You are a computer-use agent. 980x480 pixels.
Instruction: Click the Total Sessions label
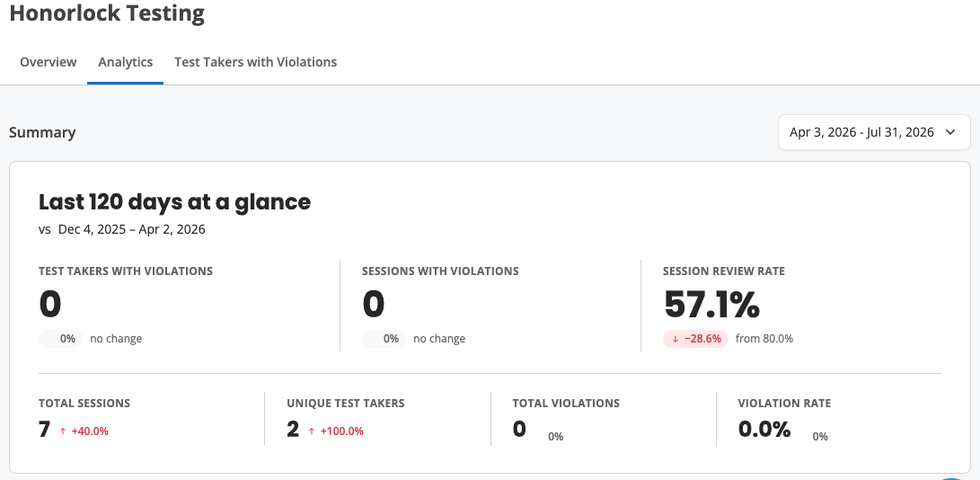[x=84, y=403]
